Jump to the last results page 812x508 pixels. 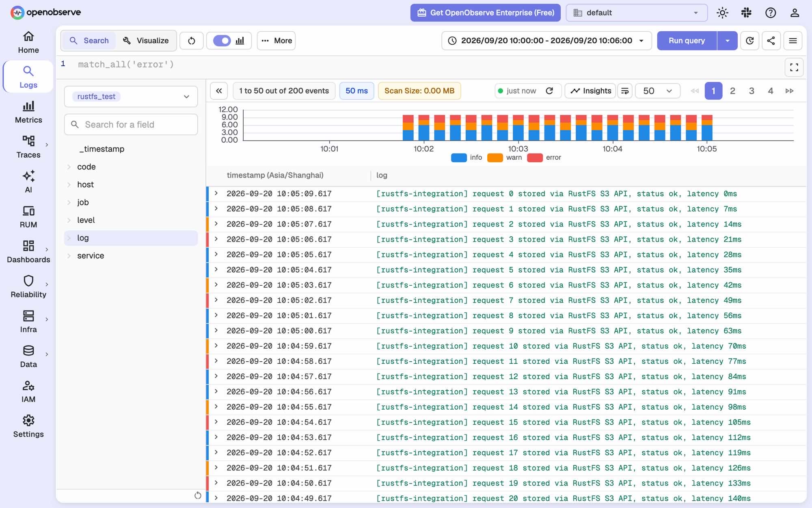(789, 91)
